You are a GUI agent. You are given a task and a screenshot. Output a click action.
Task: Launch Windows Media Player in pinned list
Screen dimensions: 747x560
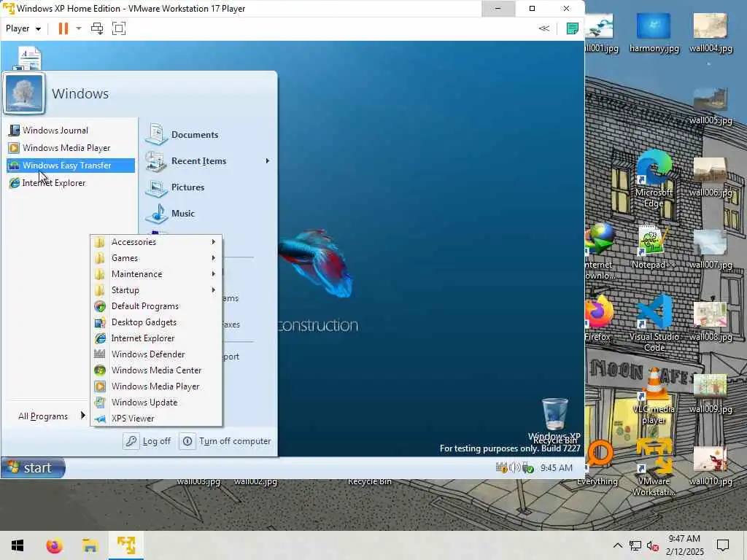(x=60, y=148)
